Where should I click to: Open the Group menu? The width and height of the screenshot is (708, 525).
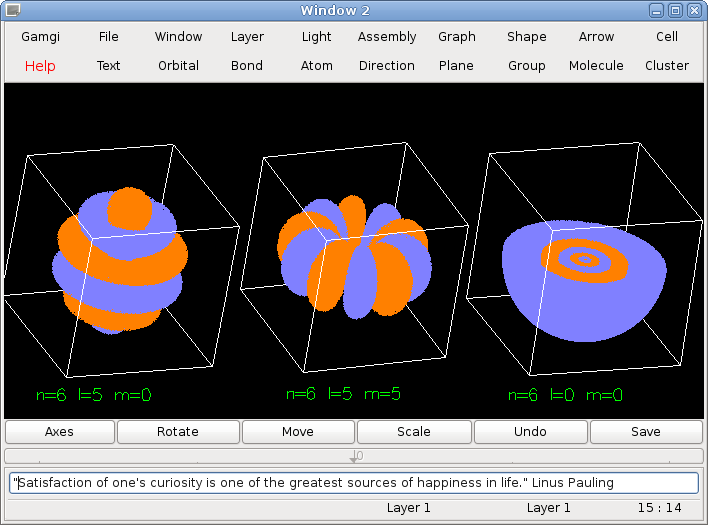point(526,66)
